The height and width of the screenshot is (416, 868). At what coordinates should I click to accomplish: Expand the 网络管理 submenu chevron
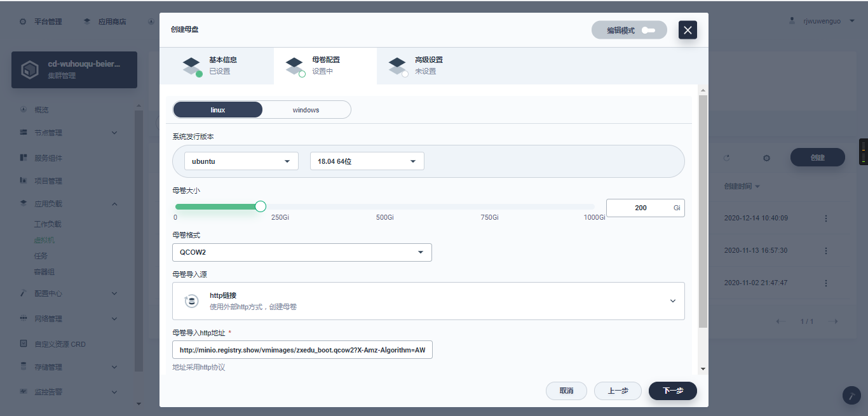114,319
